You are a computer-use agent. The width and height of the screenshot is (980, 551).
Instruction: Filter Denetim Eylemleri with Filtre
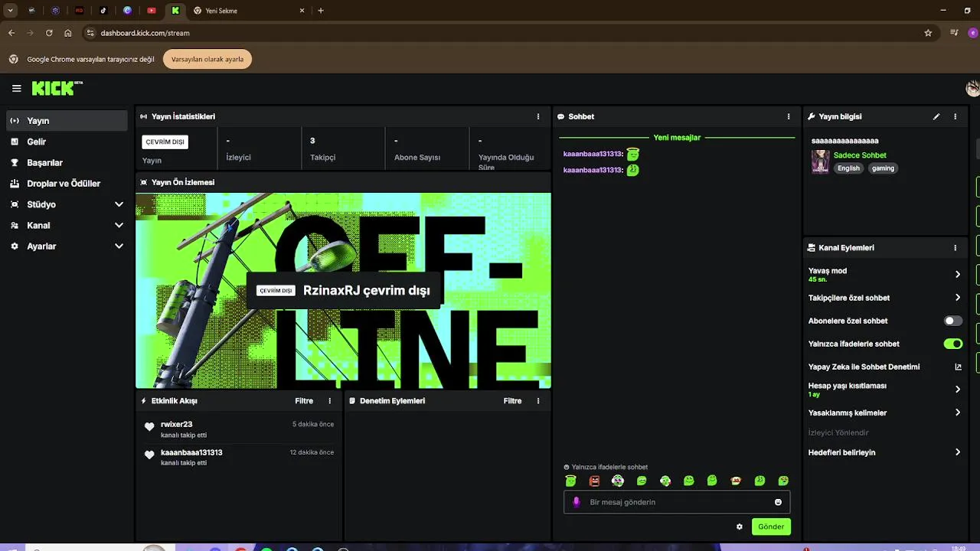(512, 401)
